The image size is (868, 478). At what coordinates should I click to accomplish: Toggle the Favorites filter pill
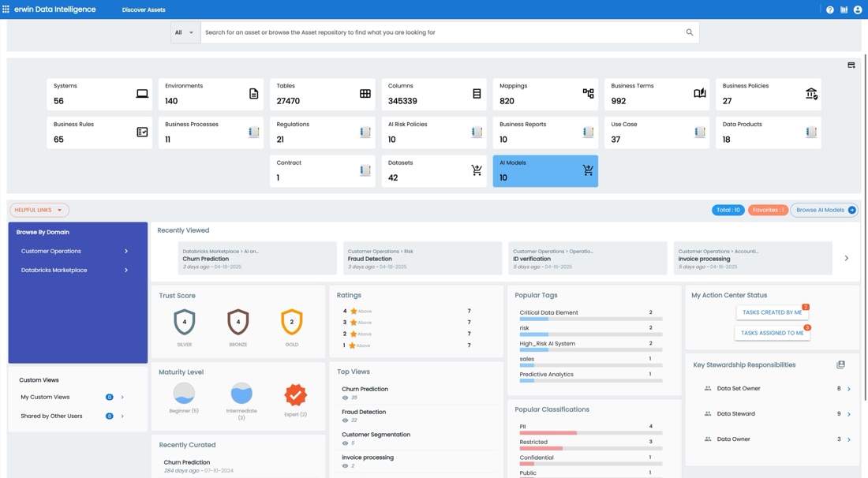768,210
